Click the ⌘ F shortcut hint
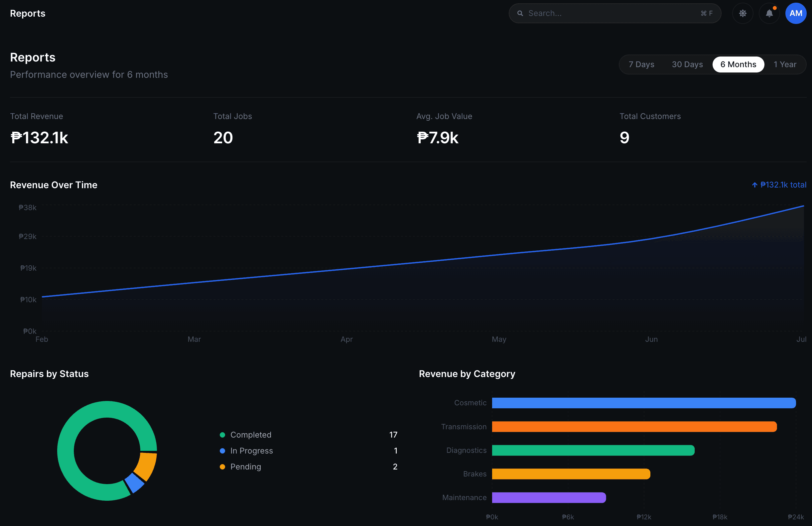This screenshot has width=812, height=526. [706, 13]
